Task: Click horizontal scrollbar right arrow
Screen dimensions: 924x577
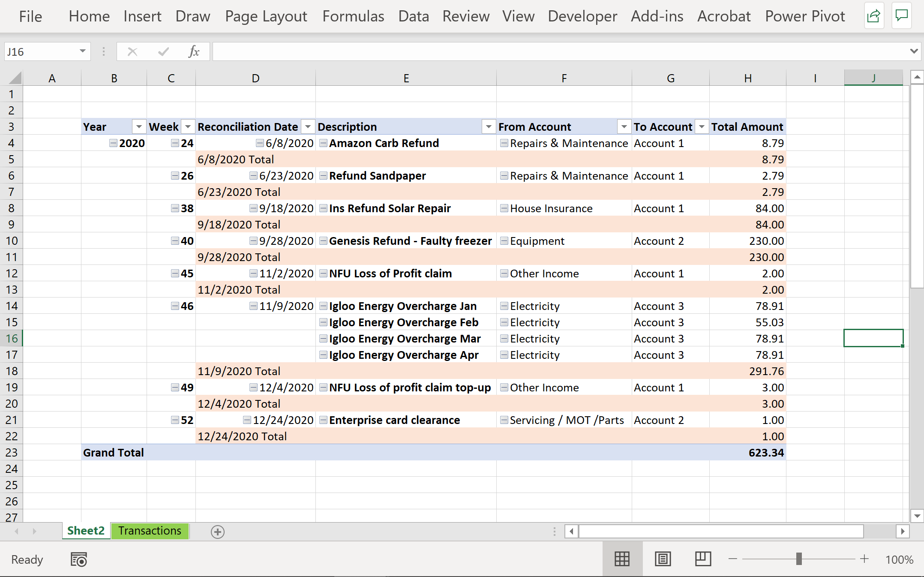Action: click(x=903, y=532)
